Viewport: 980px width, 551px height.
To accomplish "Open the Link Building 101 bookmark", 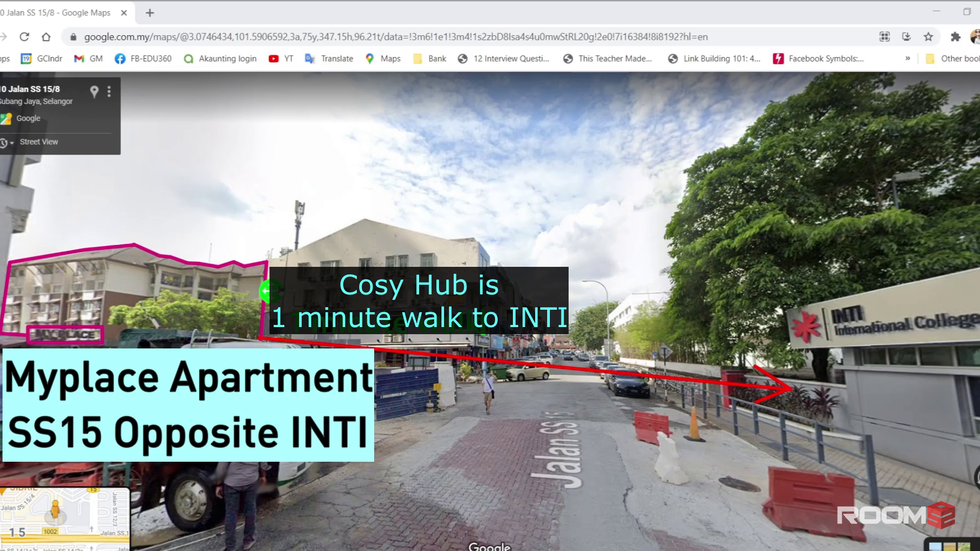I will click(714, 59).
